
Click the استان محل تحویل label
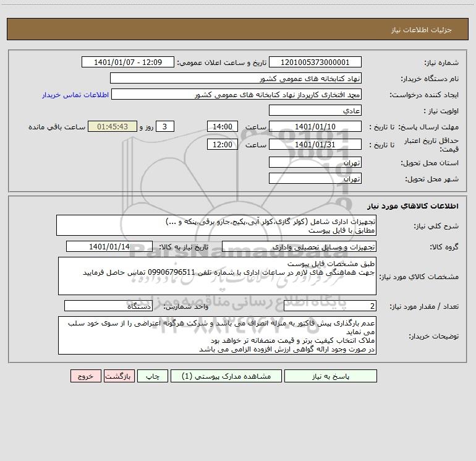pyautogui.click(x=430, y=163)
